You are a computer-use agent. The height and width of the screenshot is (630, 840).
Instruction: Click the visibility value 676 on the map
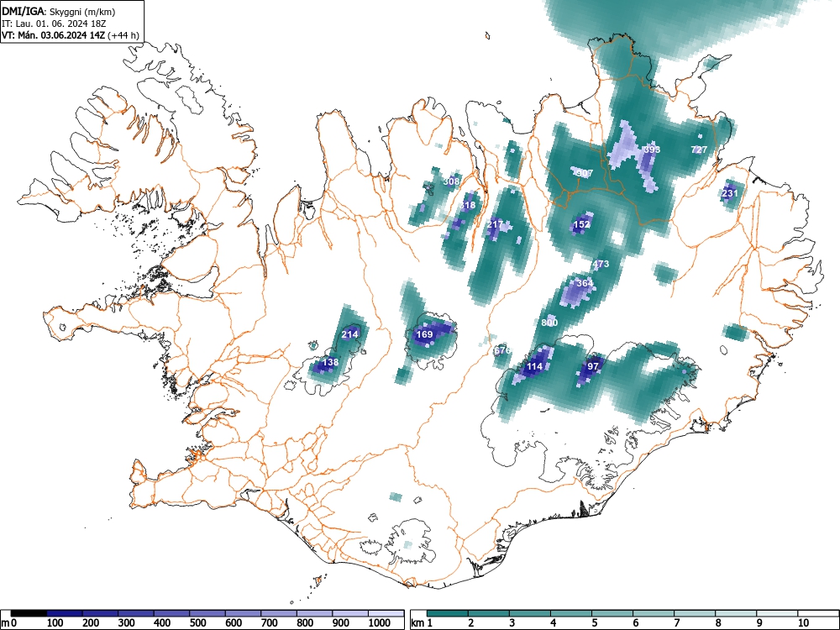[x=502, y=350]
